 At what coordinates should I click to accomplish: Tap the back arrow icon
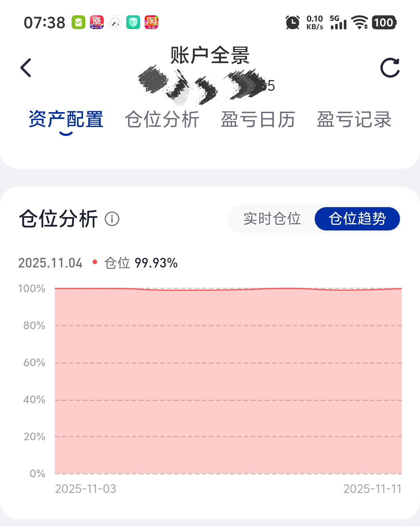pos(26,68)
